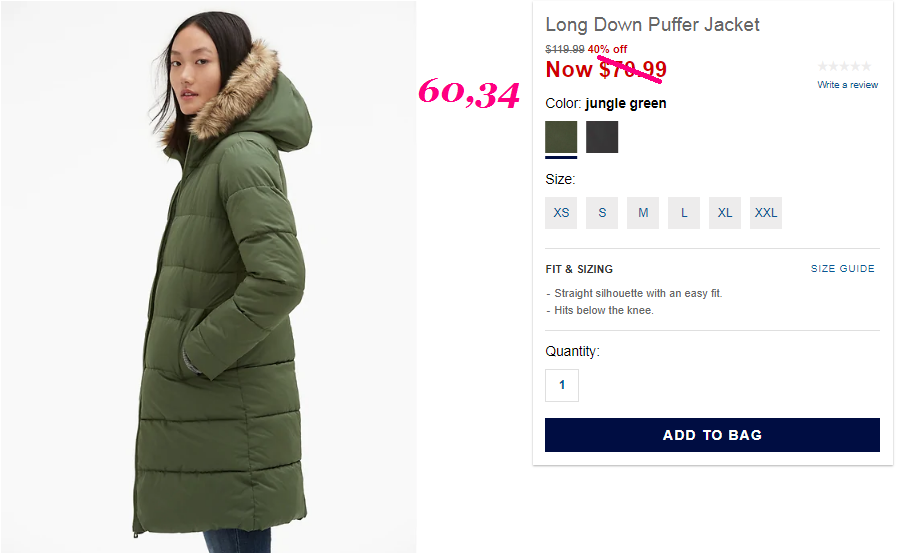Click the Now $70.99 sale price
901x553 pixels.
click(x=606, y=70)
